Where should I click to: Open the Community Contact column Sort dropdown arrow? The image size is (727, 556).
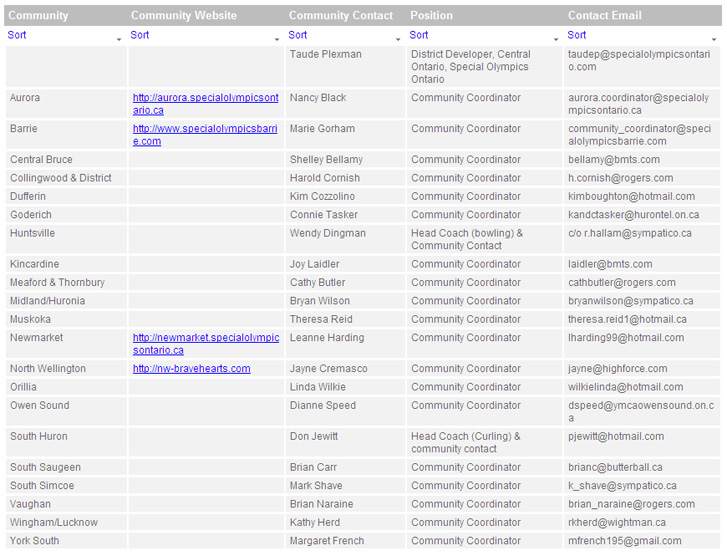click(x=398, y=39)
